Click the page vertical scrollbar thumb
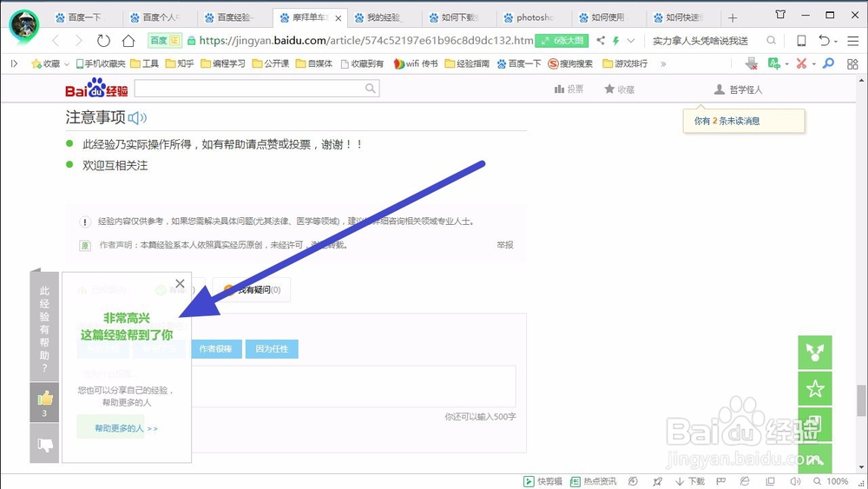This screenshot has width=868, height=489. coord(861,400)
